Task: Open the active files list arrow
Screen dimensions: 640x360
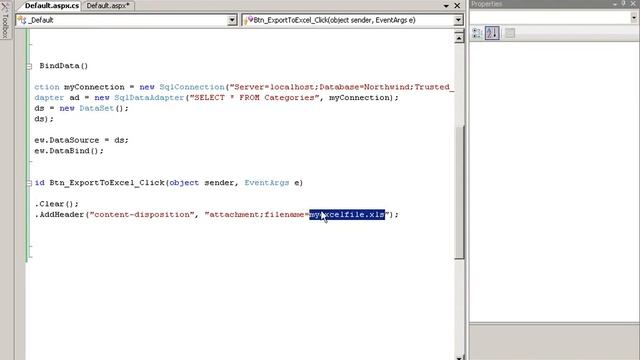Action: pyautogui.click(x=446, y=6)
